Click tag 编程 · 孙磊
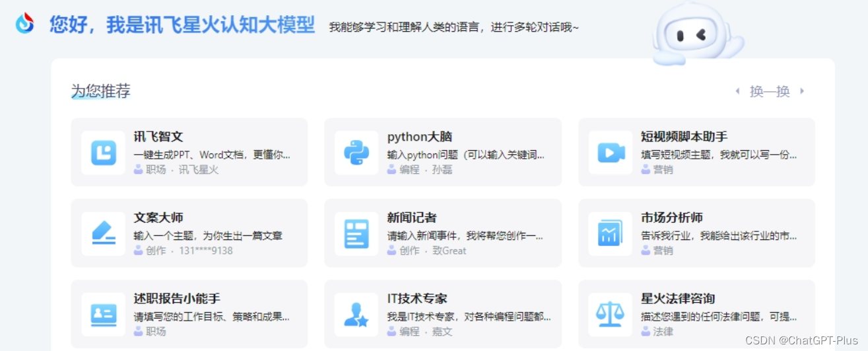This screenshot has height=351, width=868. 426,169
